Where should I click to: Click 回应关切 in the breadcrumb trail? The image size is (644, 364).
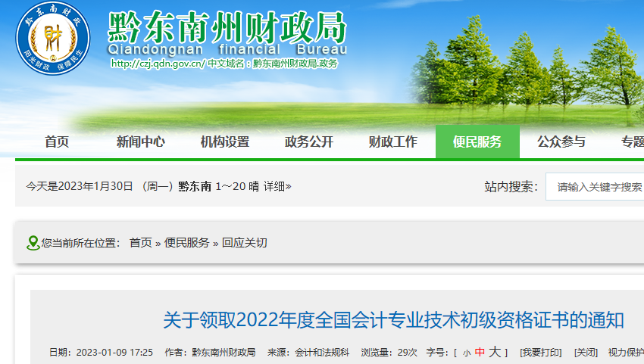pyautogui.click(x=245, y=242)
